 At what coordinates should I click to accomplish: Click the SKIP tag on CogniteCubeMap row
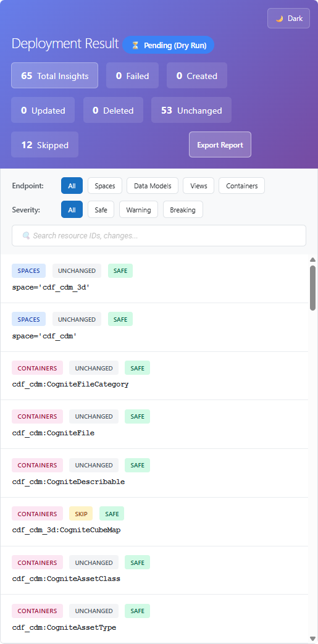click(x=81, y=514)
